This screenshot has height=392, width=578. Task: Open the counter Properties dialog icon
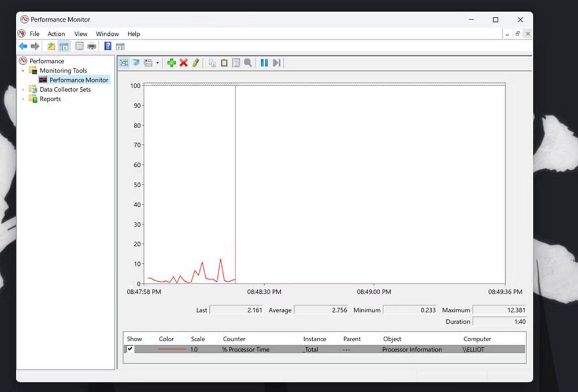236,63
